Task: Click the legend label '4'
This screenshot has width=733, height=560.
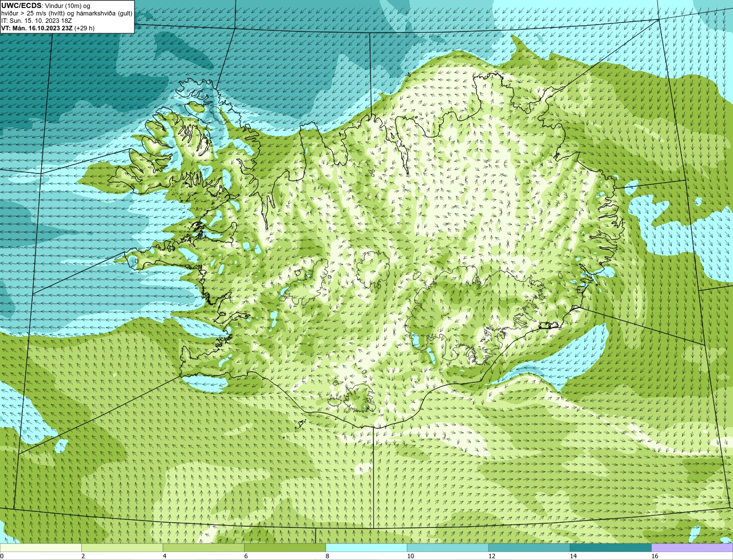Action: coord(164,556)
